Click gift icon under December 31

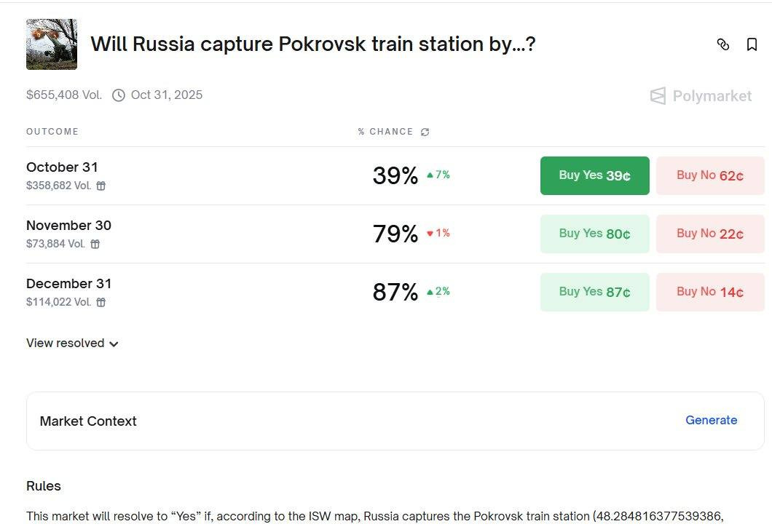pos(101,302)
